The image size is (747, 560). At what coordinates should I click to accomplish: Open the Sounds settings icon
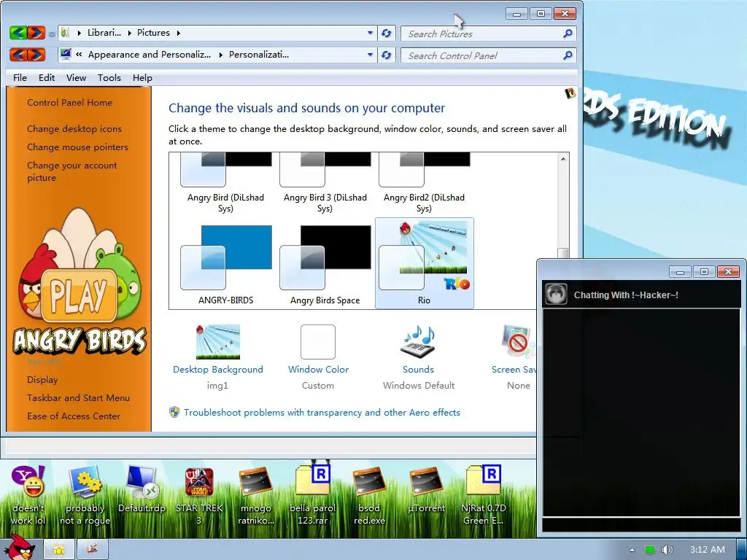418,341
